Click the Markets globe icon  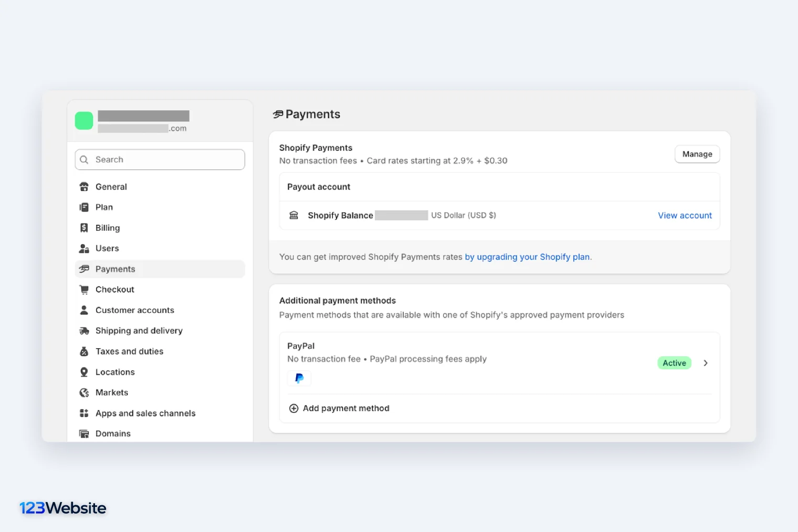84,392
